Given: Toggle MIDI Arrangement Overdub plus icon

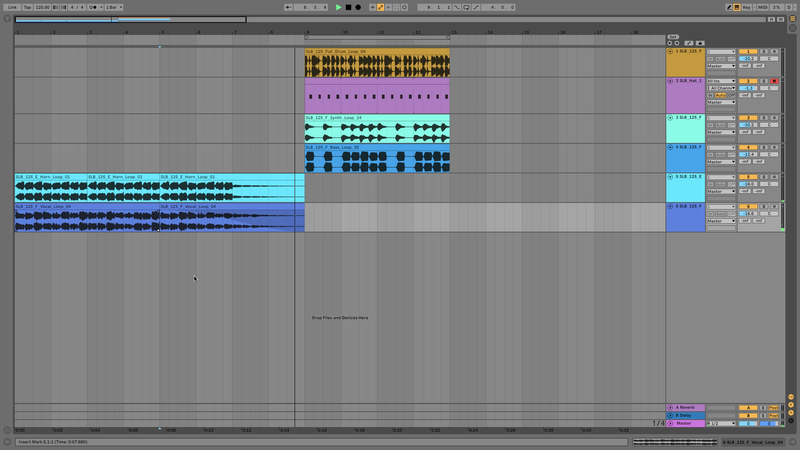Looking at the screenshot, I should point(372,7).
